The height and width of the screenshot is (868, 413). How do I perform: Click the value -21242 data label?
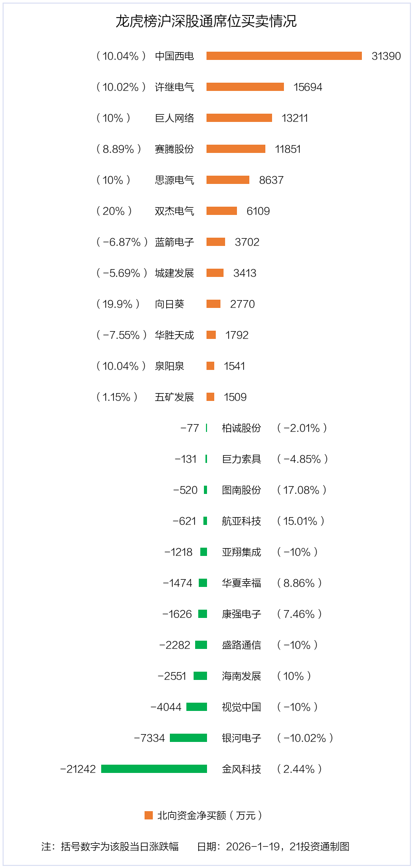point(78,769)
